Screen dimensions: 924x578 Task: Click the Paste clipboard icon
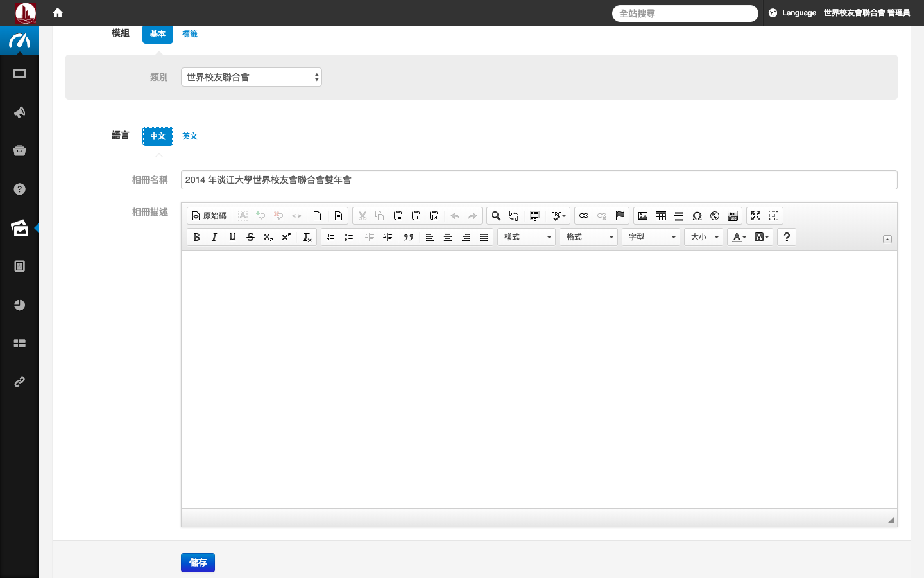click(x=398, y=216)
